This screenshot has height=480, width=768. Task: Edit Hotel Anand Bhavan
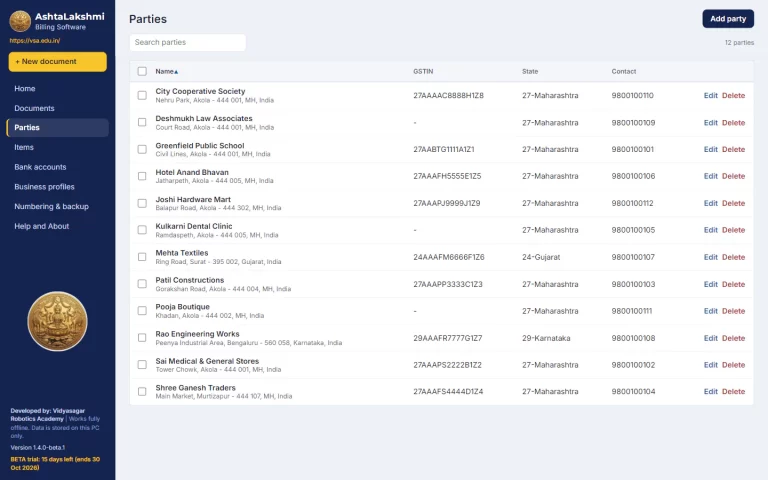coord(710,176)
